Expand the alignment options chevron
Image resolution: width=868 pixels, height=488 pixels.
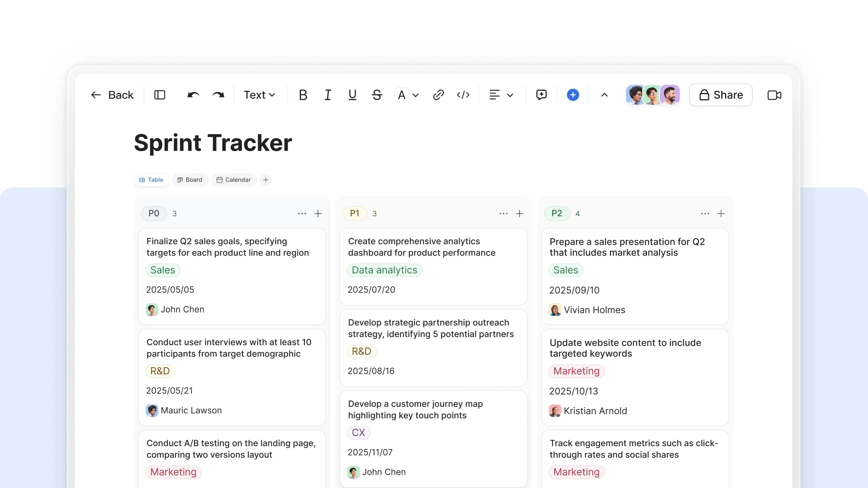pos(510,95)
